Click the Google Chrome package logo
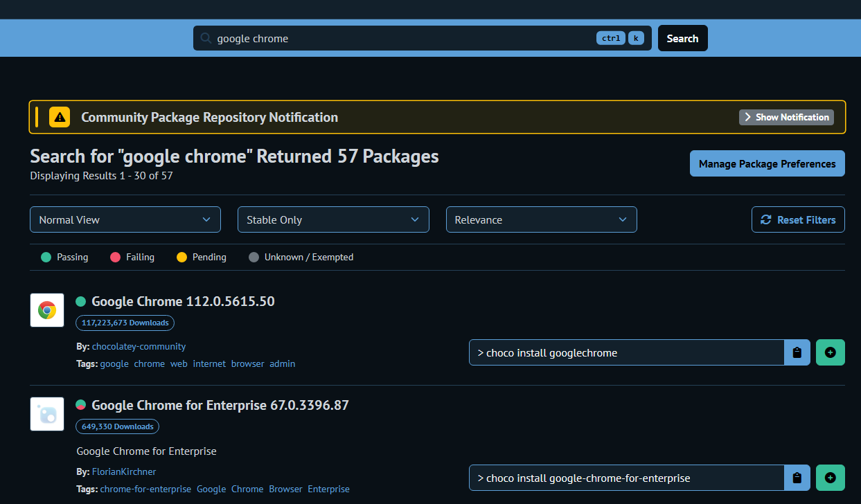Image resolution: width=861 pixels, height=504 pixels. (47, 310)
